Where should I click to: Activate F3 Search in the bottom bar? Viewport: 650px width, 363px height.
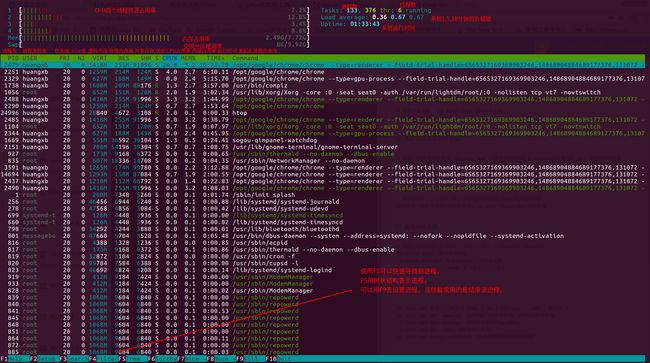tap(73, 359)
